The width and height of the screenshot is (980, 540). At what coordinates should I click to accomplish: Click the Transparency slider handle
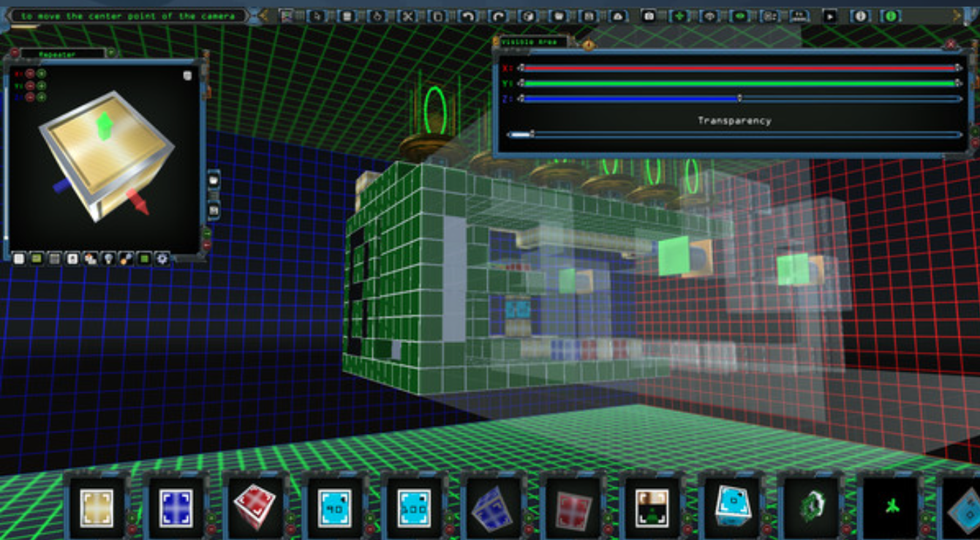(532, 134)
